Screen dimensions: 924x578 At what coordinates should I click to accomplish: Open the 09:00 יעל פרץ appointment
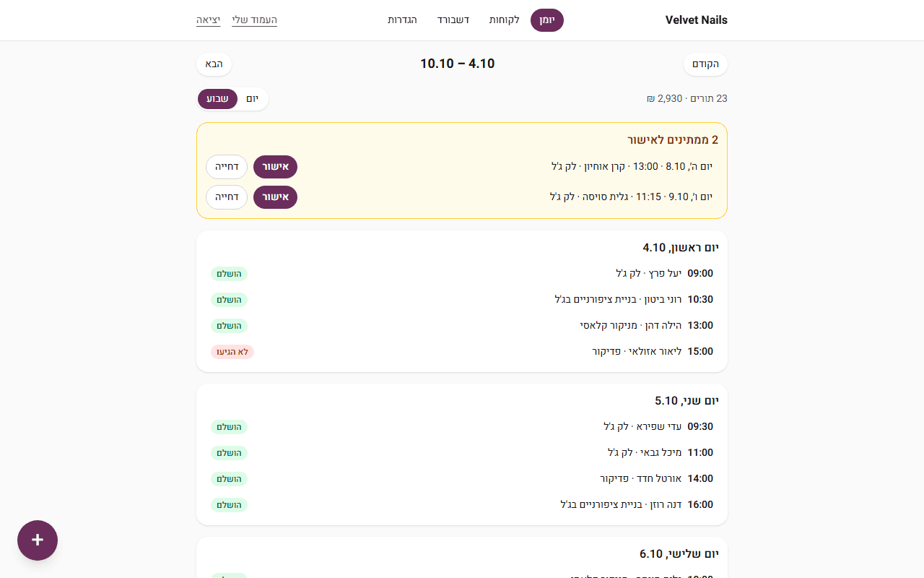pos(462,274)
